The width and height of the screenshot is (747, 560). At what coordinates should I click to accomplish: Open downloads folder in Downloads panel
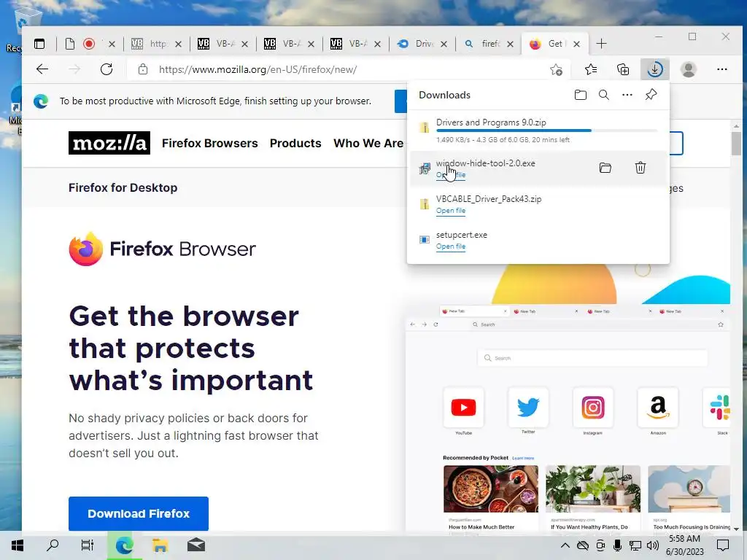click(x=580, y=95)
